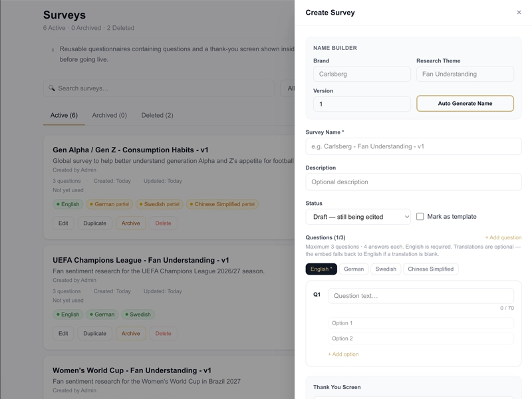Image resolution: width=532 pixels, height=399 pixels.
Task: Click into the Brand field
Action: 362,74
